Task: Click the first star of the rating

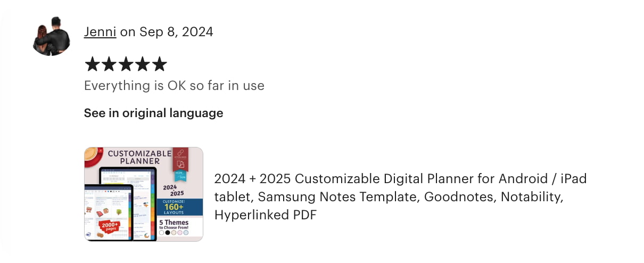Action: 92,64
